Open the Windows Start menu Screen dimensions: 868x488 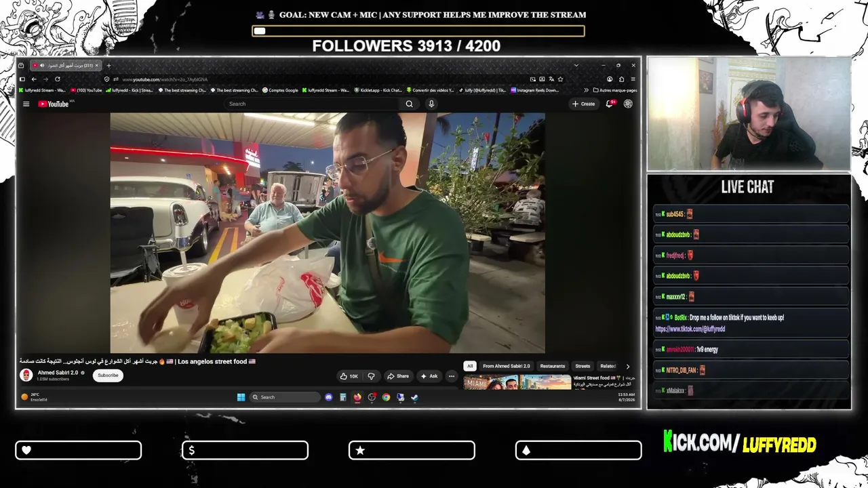pos(241,397)
